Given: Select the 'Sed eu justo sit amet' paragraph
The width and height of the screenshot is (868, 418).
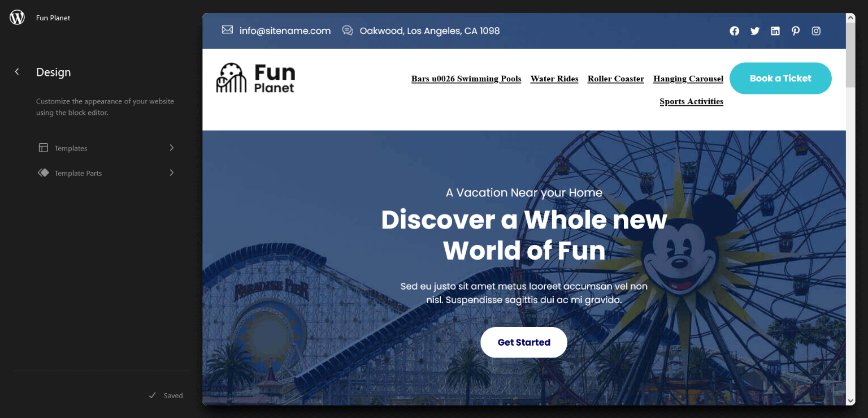Looking at the screenshot, I should tap(524, 293).
